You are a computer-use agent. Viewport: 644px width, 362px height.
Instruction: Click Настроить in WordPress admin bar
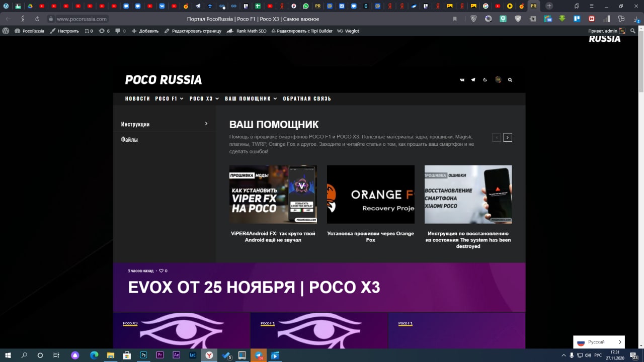[x=64, y=31]
